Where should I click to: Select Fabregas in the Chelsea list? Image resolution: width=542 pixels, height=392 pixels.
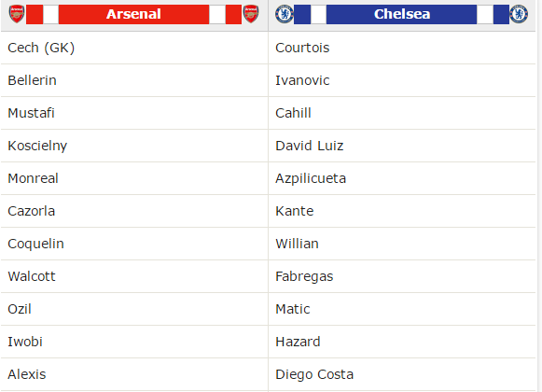point(304,276)
